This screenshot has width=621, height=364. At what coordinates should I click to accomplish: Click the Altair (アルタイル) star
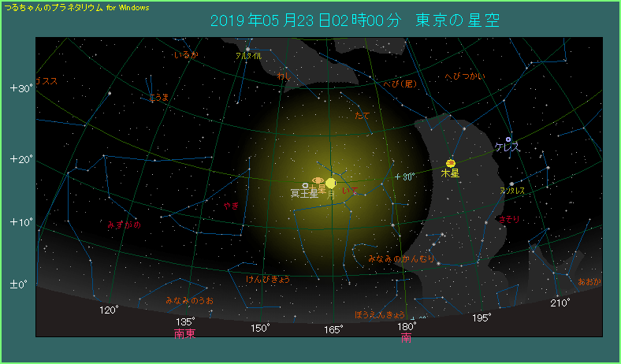[247, 50]
